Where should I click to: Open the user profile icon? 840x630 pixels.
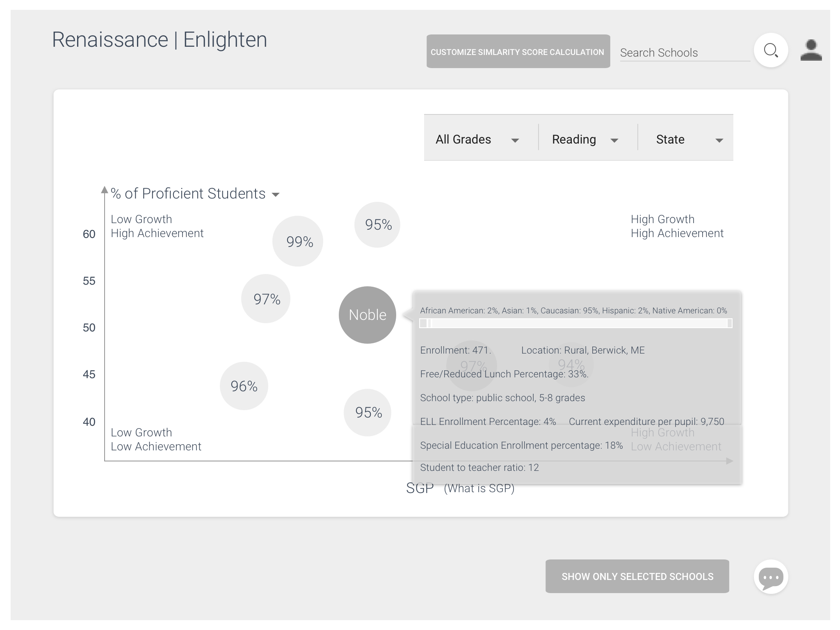[811, 50]
